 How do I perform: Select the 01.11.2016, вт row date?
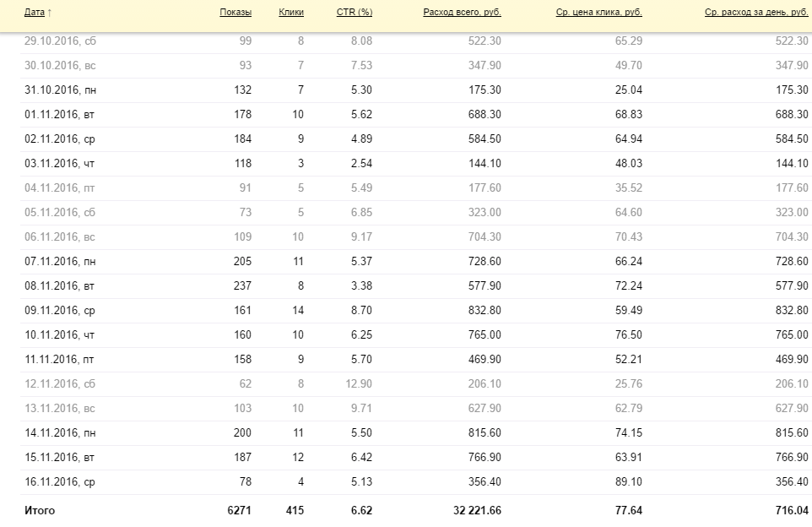click(x=59, y=115)
